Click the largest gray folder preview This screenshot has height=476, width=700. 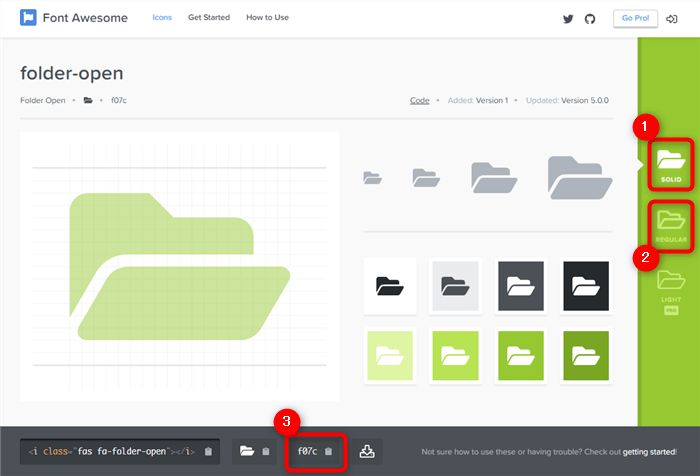point(580,177)
